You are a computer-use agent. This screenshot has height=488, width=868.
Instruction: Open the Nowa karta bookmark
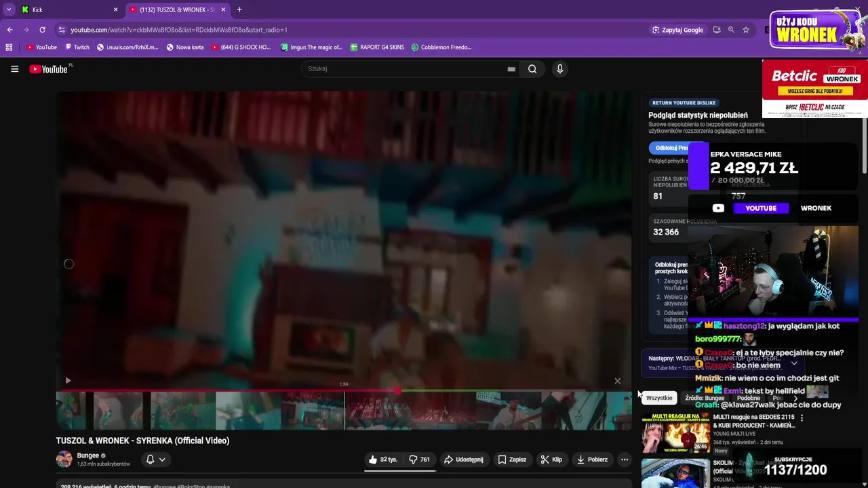(x=184, y=47)
